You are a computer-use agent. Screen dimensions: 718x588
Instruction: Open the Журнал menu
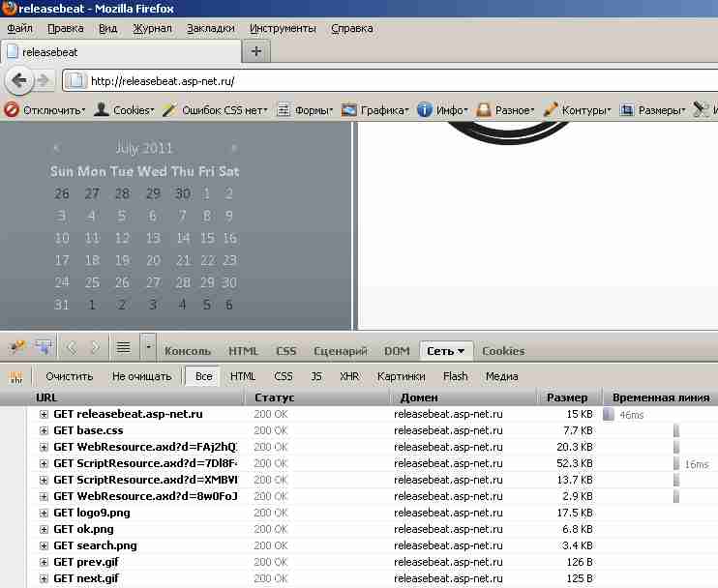(152, 28)
